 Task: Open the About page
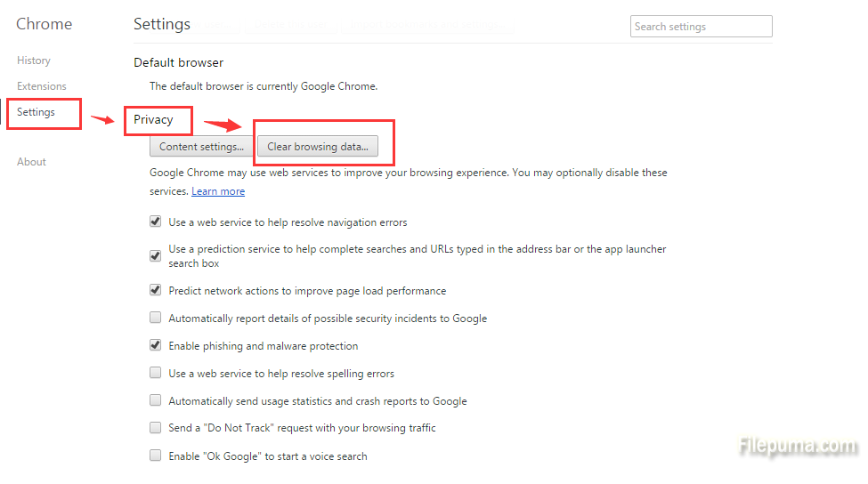31,162
